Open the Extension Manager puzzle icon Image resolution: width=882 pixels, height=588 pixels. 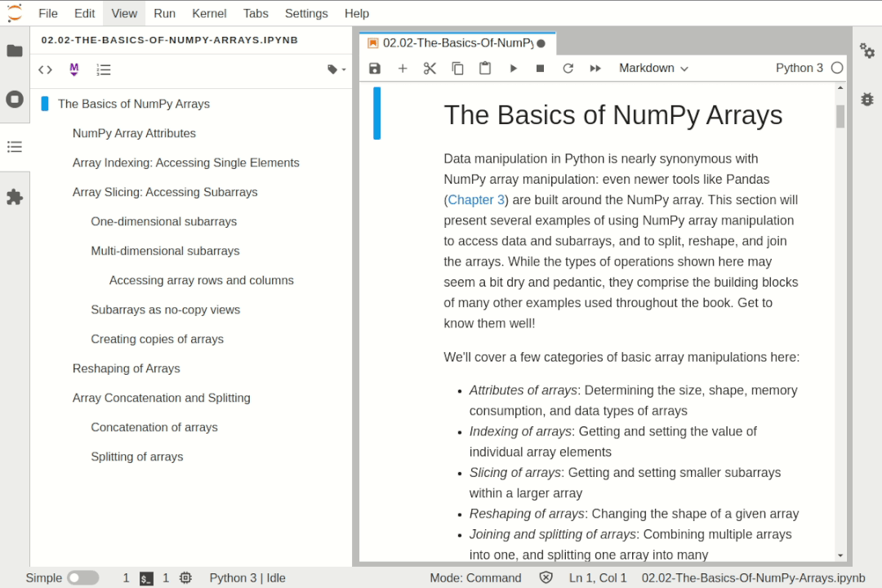click(15, 198)
